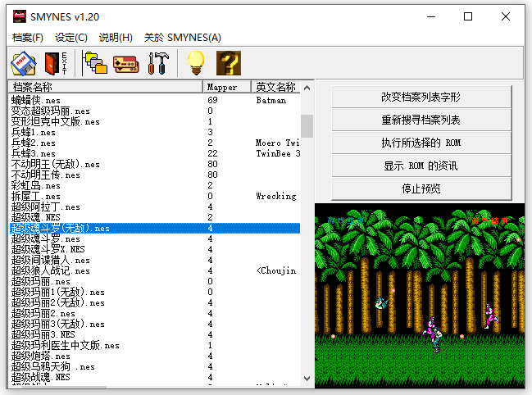
Task: Click the 重新搜寻档案列表 button
Action: pos(421,120)
